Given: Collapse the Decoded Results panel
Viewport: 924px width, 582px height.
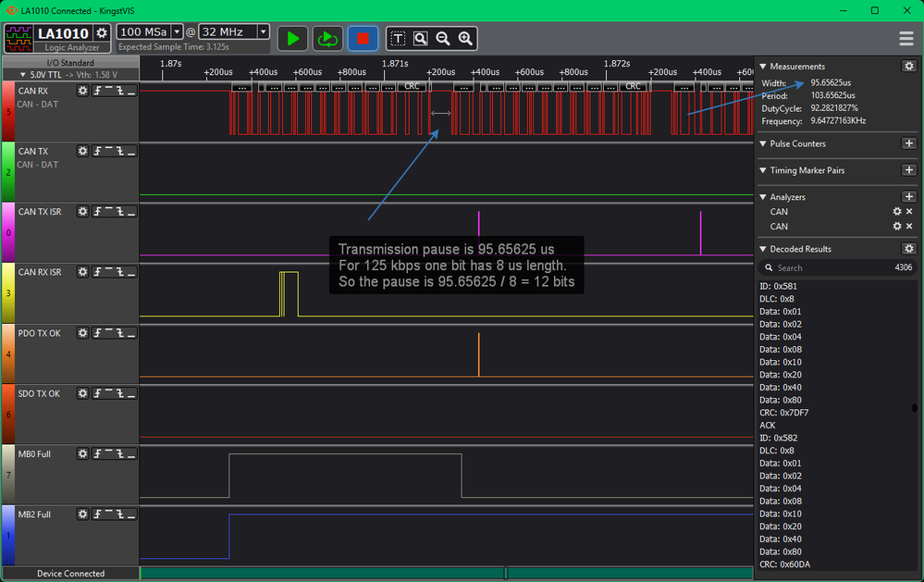Looking at the screenshot, I should pyautogui.click(x=763, y=249).
